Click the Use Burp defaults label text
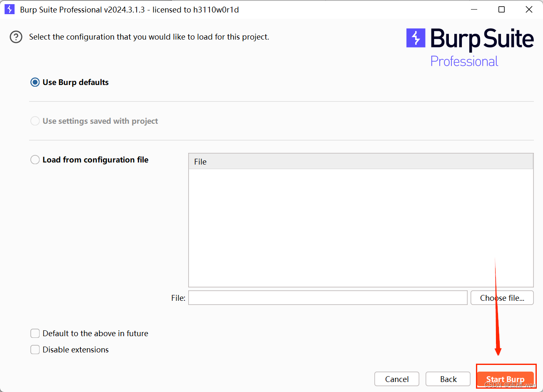543x392 pixels. [75, 82]
